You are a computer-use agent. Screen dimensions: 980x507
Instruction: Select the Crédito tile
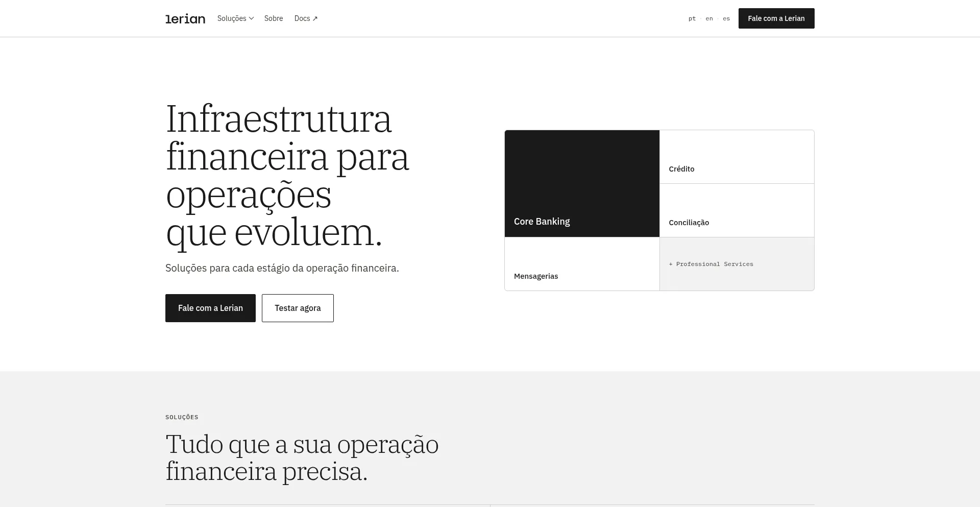[737, 157]
